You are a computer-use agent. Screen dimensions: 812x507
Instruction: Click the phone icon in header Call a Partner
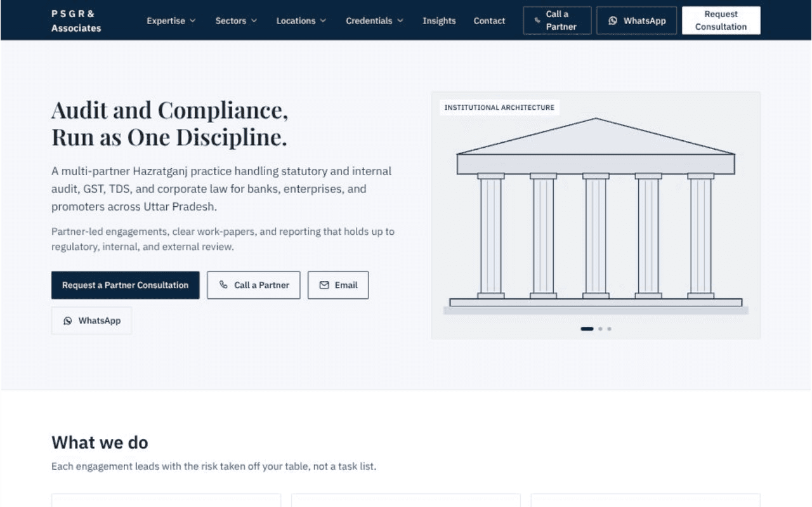pyautogui.click(x=538, y=20)
